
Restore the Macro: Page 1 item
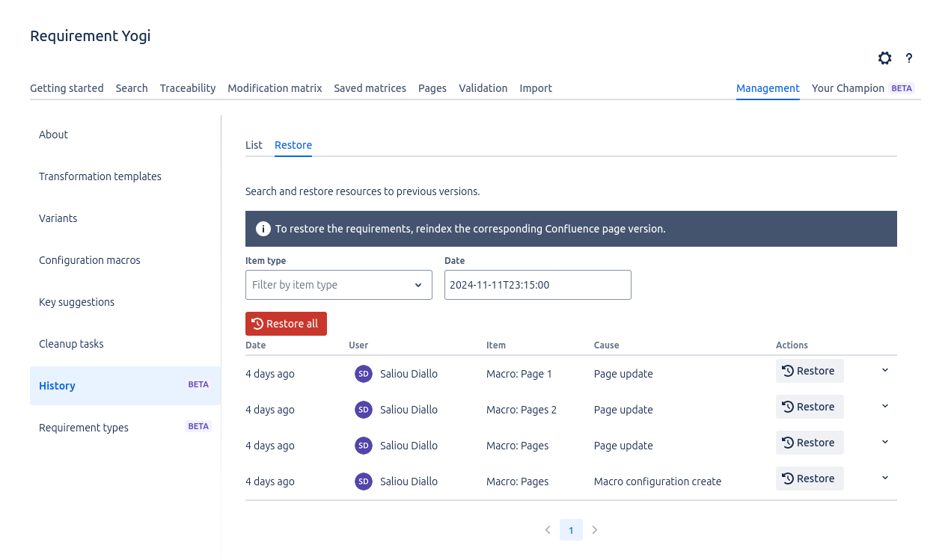click(809, 371)
